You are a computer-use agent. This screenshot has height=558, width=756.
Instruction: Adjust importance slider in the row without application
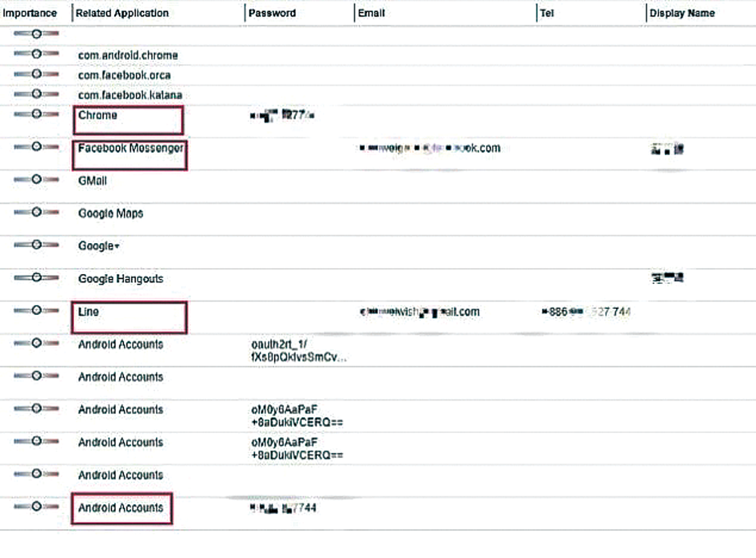point(36,33)
